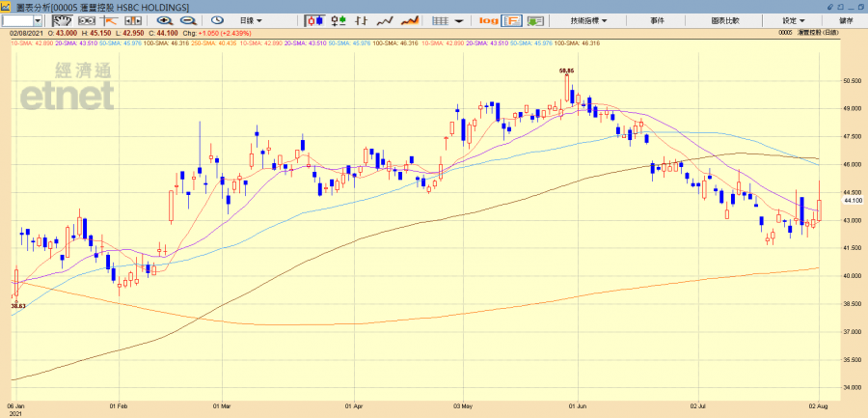The image size is (868, 418).
Task: Open the clock time period tool
Action: (x=218, y=20)
